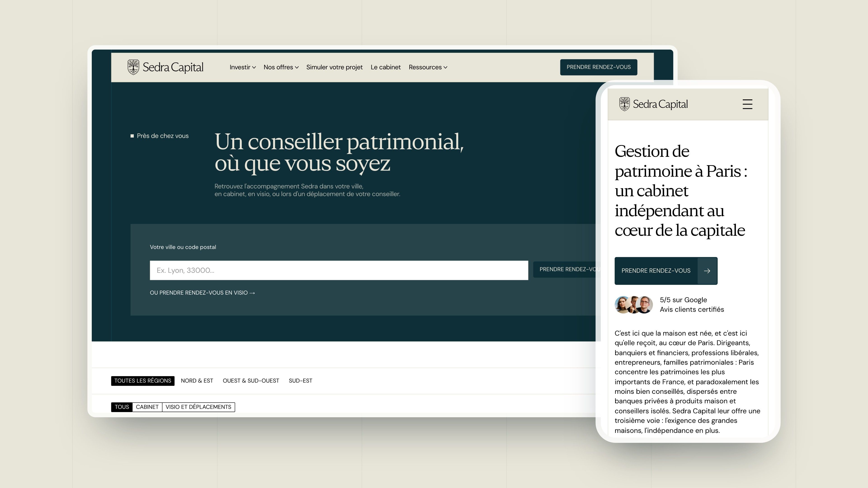This screenshot has width=868, height=488.
Task: Click into the ville ou code postal field
Action: [x=339, y=270]
